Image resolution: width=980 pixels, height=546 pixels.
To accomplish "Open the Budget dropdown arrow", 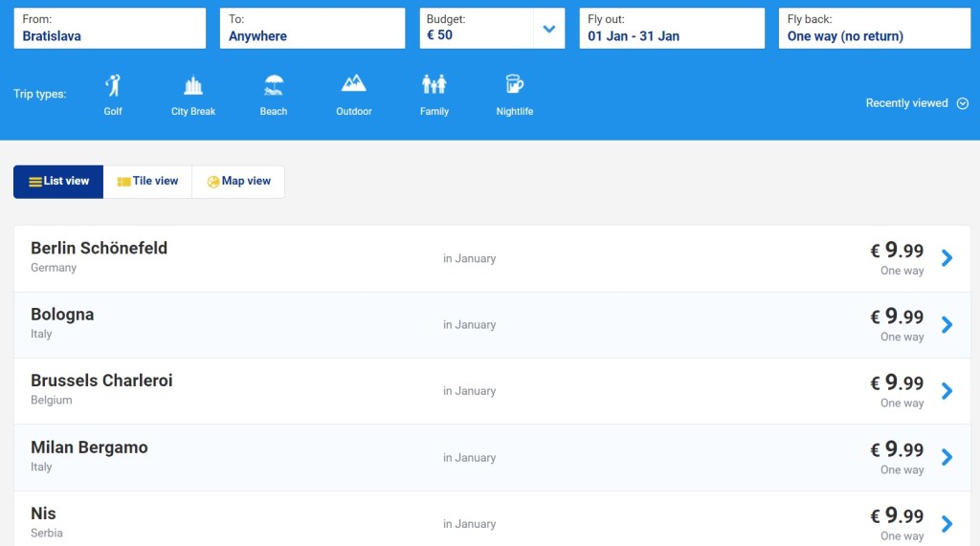I will (548, 29).
